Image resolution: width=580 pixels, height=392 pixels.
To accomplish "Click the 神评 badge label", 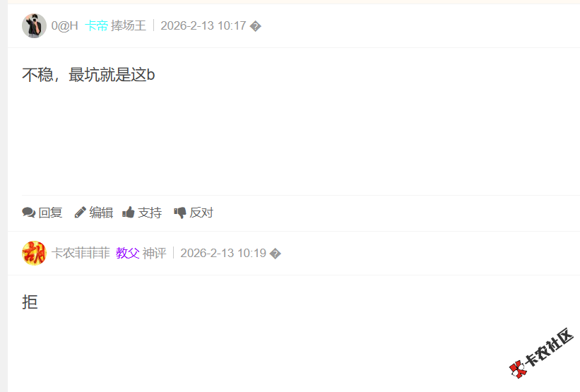I will pos(154,254).
